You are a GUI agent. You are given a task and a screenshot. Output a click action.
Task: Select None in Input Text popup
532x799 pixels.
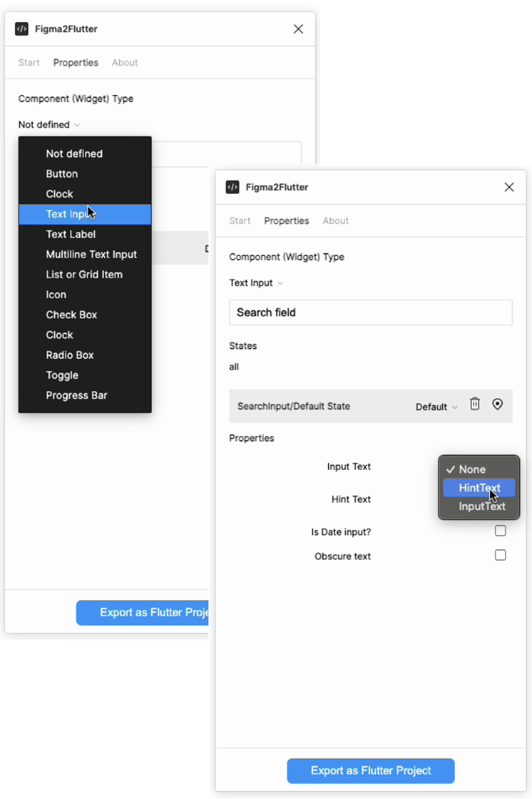[x=479, y=469]
